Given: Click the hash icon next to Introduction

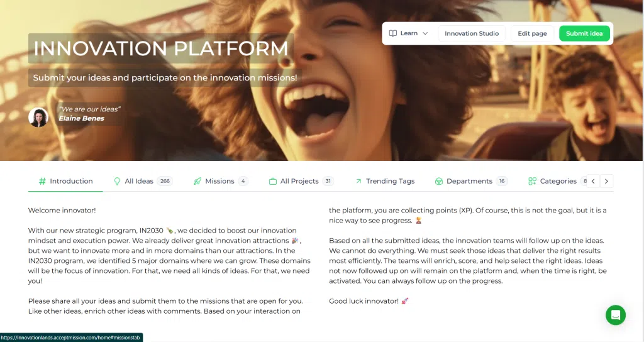Looking at the screenshot, I should click(x=42, y=181).
